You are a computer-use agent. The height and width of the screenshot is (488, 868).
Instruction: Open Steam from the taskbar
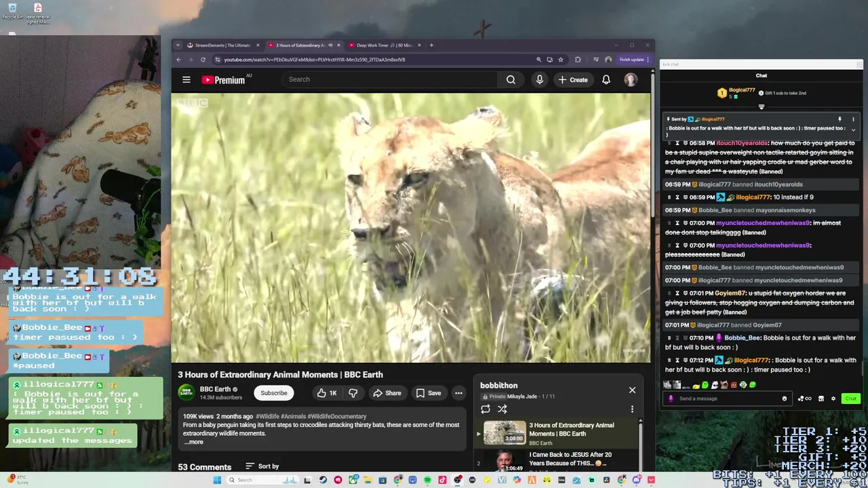pos(323,480)
